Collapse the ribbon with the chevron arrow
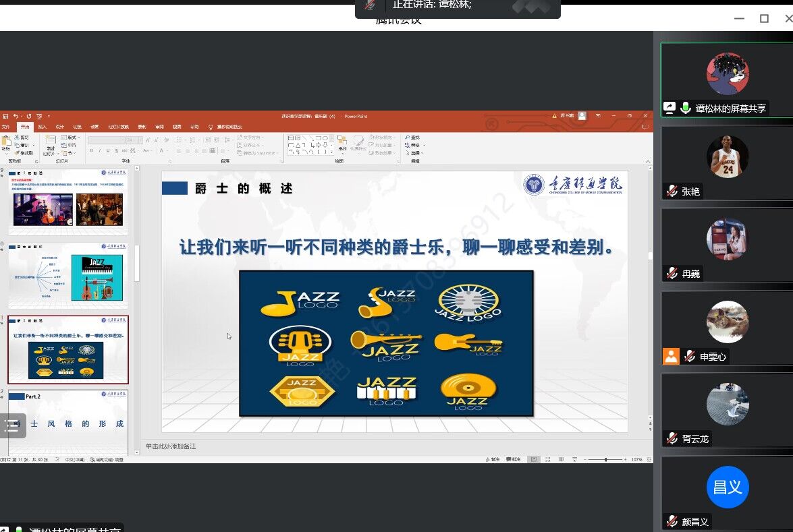This screenshot has width=793, height=532. pos(649,162)
